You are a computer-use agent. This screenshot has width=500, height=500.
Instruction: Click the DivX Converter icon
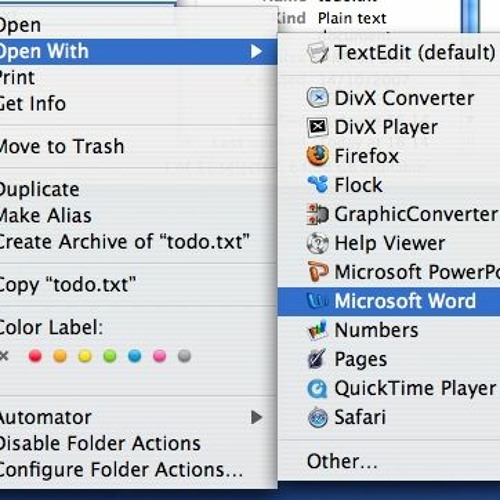(x=317, y=97)
